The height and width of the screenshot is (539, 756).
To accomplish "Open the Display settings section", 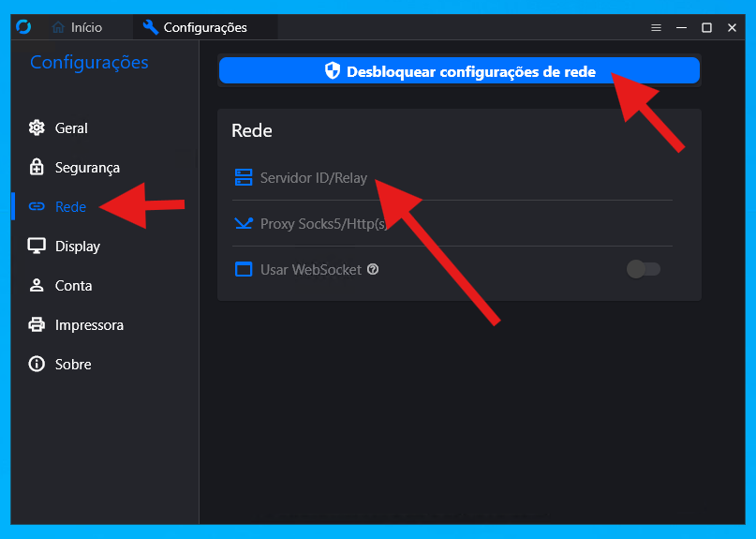I will (x=104, y=247).
